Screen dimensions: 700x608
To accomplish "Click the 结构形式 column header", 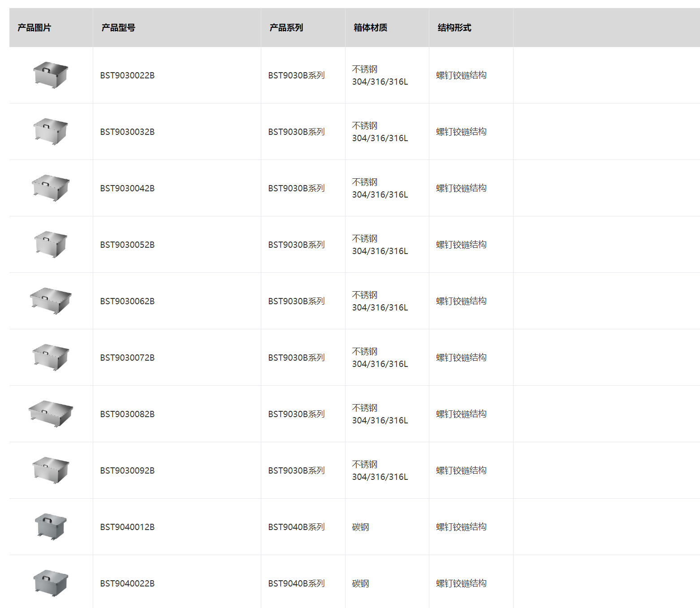I will (454, 28).
